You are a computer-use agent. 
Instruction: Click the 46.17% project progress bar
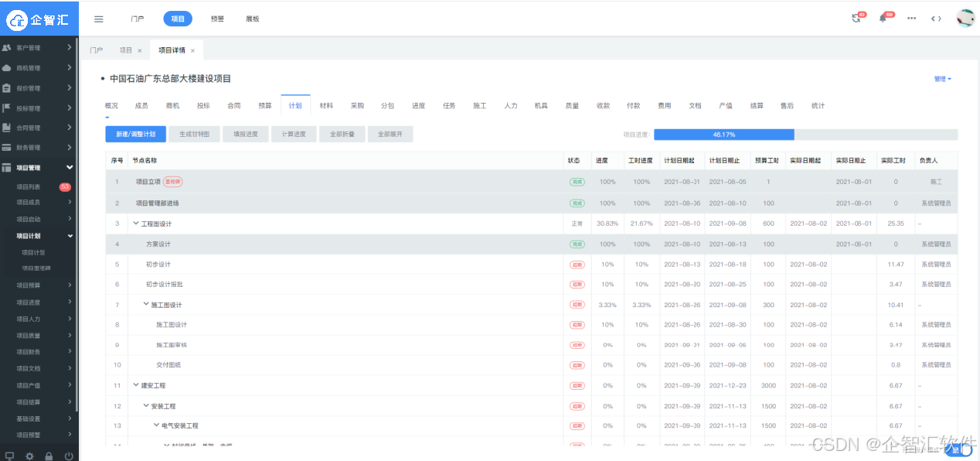[x=805, y=135]
